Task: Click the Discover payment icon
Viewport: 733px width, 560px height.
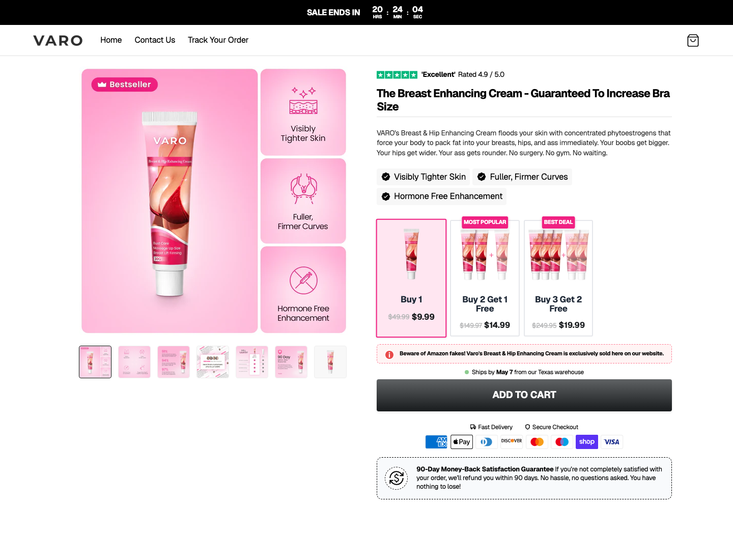Action: [x=512, y=442]
